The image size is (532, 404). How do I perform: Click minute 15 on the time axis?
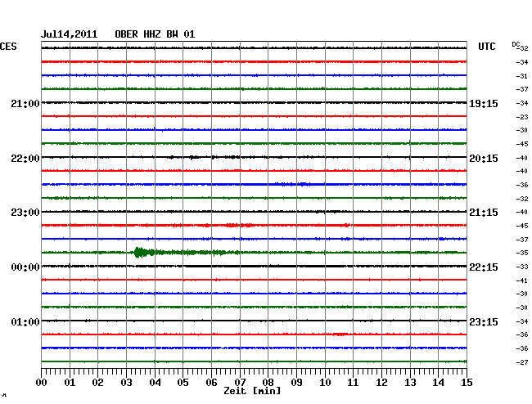[x=467, y=383]
